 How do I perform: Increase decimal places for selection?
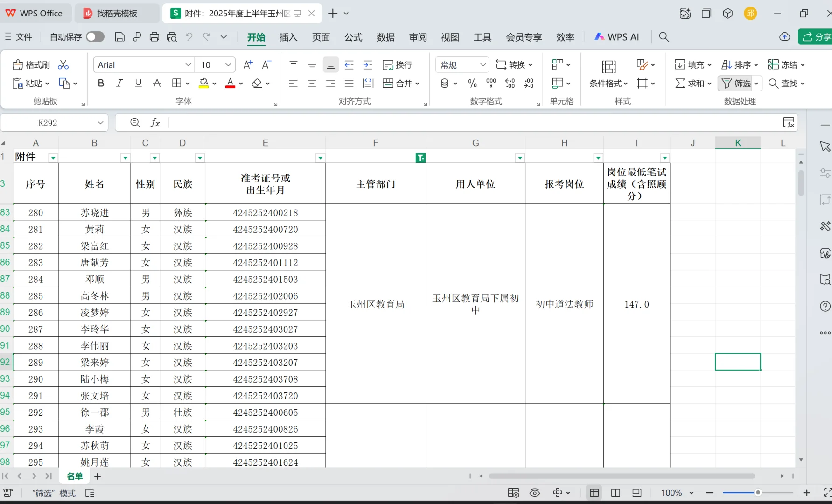(510, 83)
